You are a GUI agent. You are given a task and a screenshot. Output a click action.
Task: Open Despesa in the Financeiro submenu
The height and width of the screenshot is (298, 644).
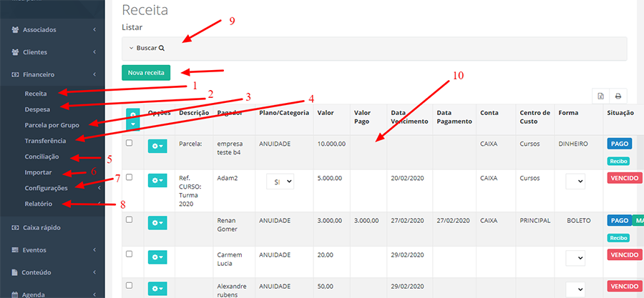37,108
